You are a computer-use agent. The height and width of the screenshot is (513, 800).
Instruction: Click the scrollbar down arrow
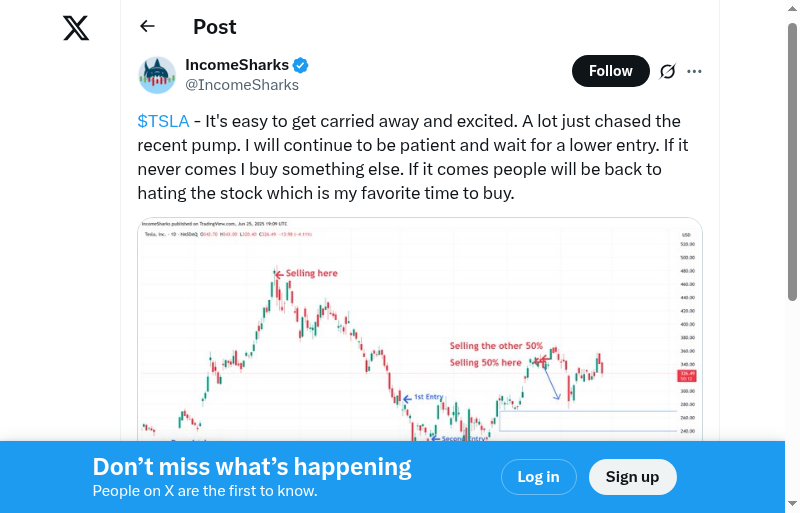coord(792,503)
